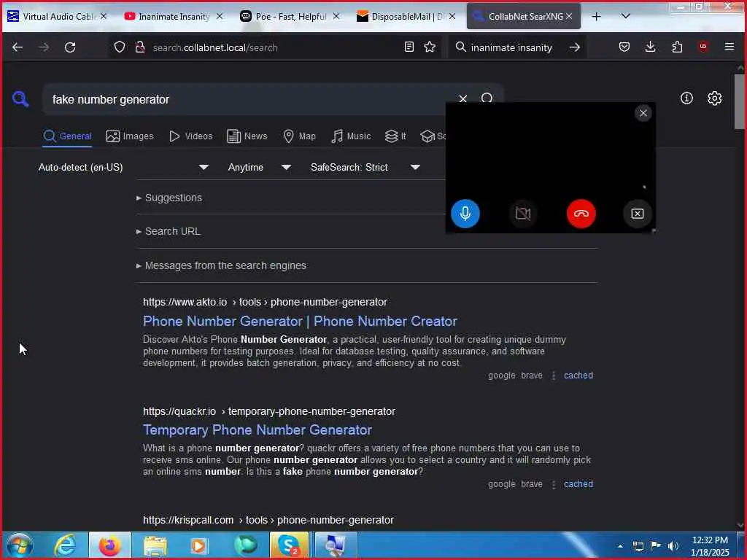Switch to the IT category
The width and height of the screenshot is (747, 560).
[x=395, y=136]
